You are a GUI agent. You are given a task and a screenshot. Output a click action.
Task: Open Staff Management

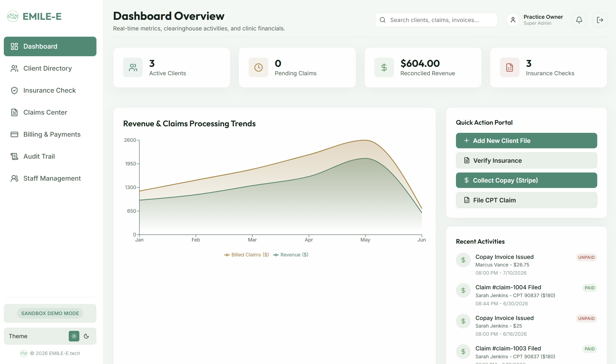pyautogui.click(x=50, y=178)
